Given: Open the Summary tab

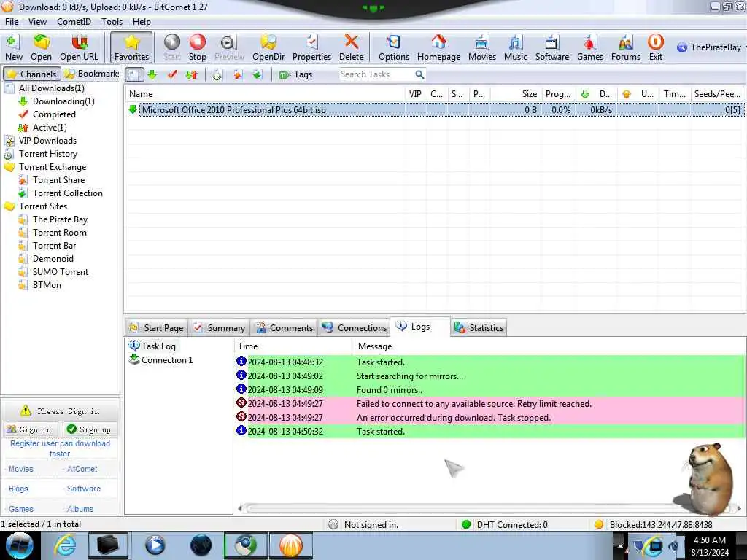Looking at the screenshot, I should 219,327.
